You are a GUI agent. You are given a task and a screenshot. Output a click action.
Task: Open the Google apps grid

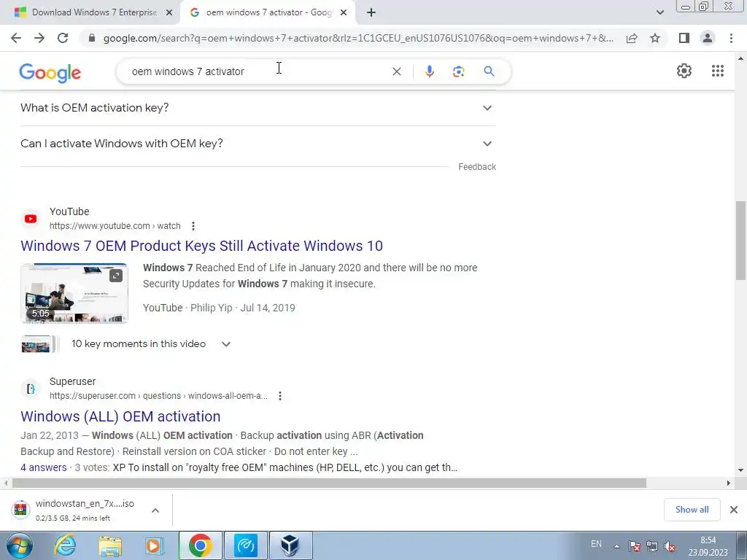click(718, 71)
